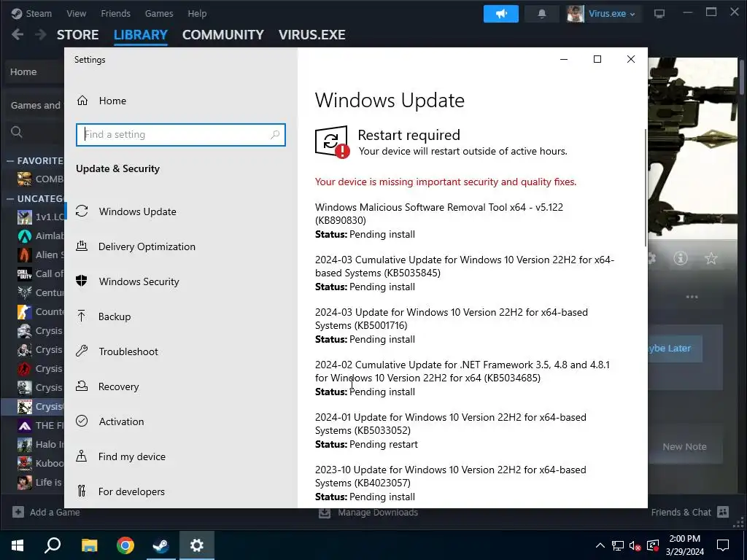This screenshot has height=560, width=747.
Task: Select the 1v1.LOL game in library
Action: tap(40, 217)
